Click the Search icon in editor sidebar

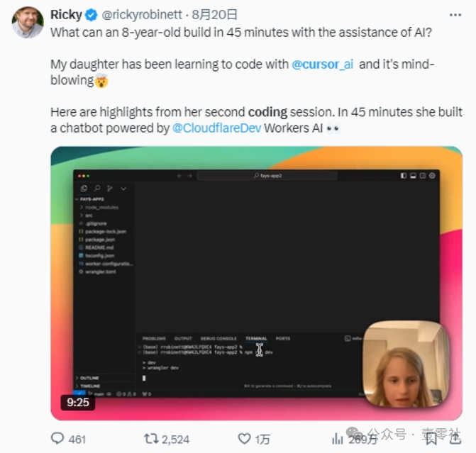click(97, 189)
